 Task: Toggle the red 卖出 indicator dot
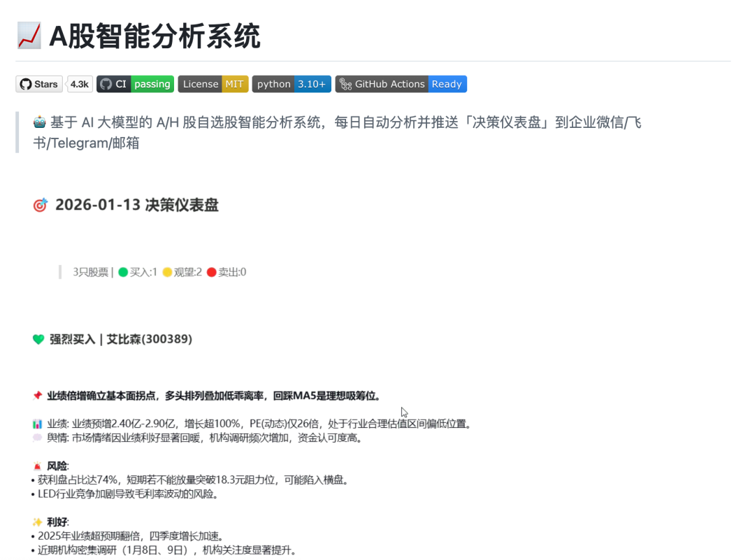[212, 272]
